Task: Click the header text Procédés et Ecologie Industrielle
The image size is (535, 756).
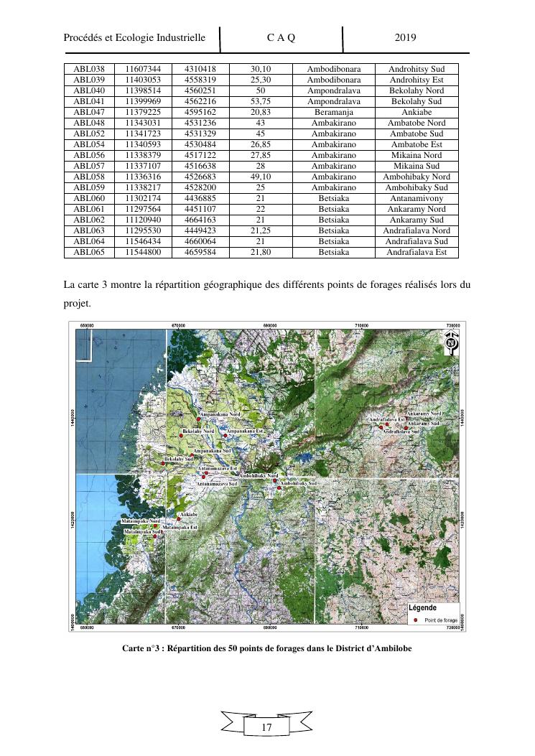Action: coord(135,38)
